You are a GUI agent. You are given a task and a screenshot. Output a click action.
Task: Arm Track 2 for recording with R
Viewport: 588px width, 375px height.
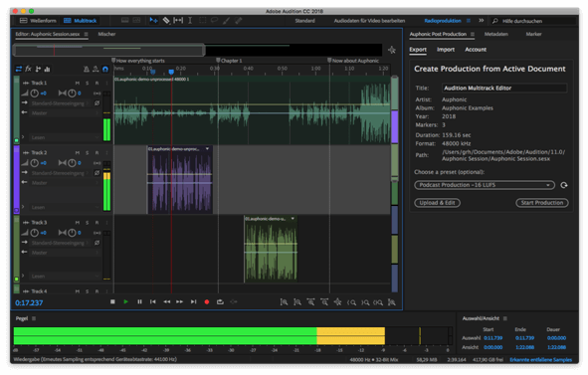[x=97, y=152]
